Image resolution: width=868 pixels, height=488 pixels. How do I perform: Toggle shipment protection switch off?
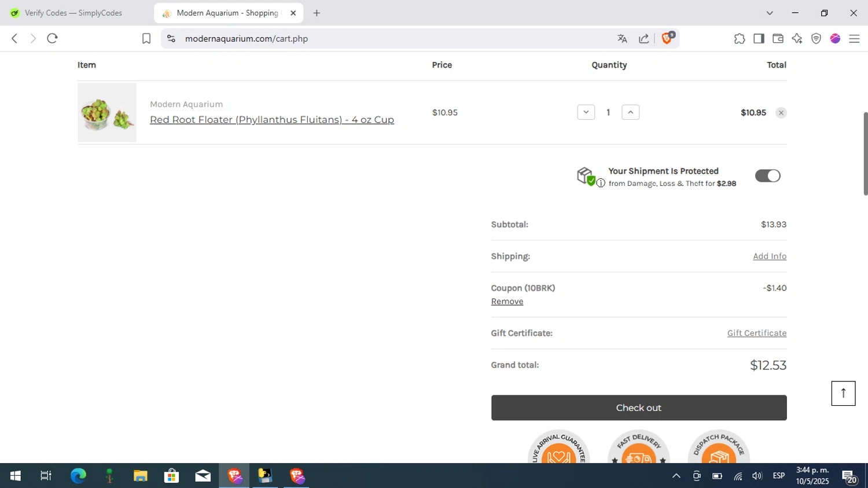(767, 176)
